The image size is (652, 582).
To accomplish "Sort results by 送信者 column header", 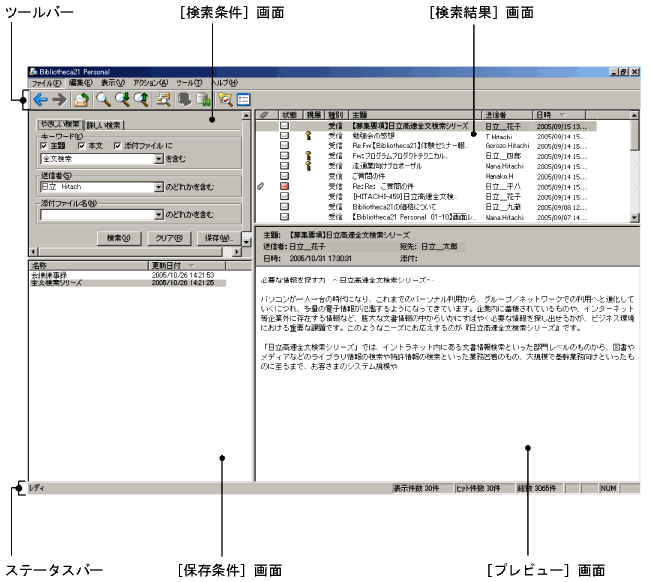I will pos(507,115).
